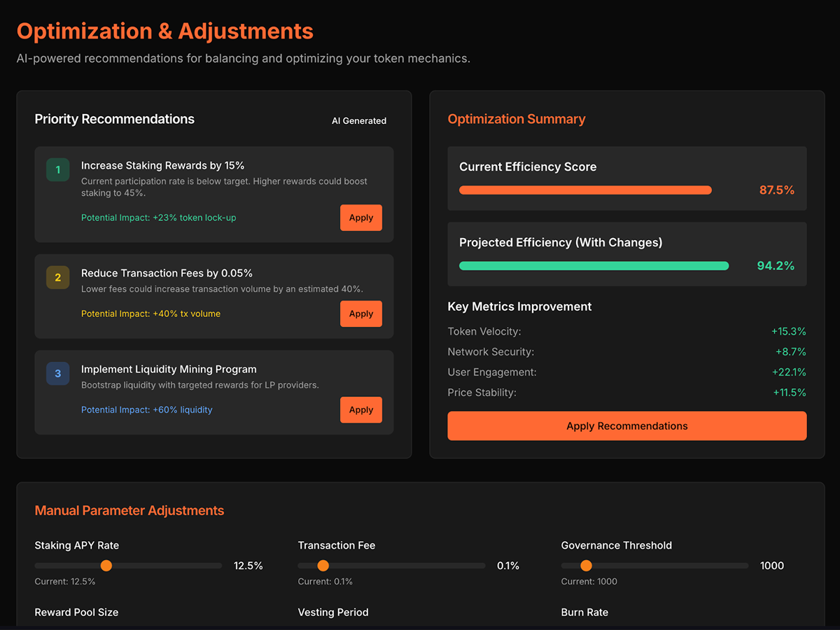840x630 pixels.
Task: Click the Transaction Fee slider handle
Action: click(x=323, y=566)
